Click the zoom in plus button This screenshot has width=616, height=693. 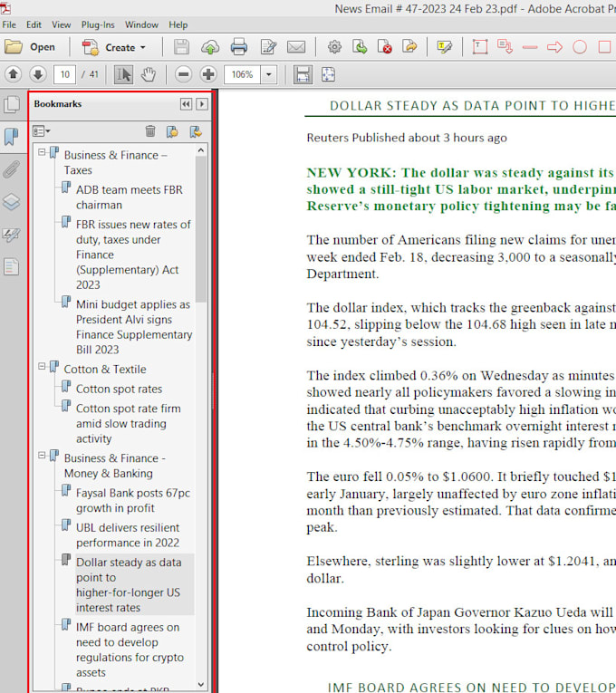[208, 74]
